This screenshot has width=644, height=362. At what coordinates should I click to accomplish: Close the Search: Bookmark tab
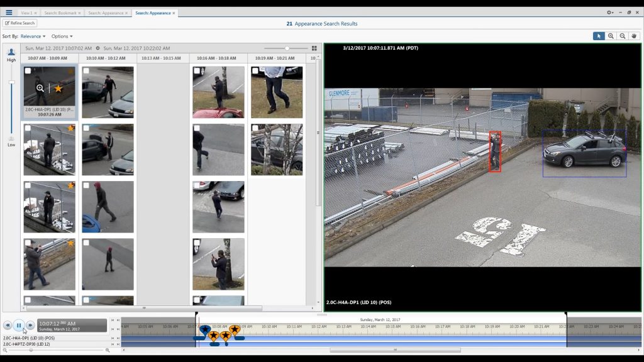(x=79, y=13)
